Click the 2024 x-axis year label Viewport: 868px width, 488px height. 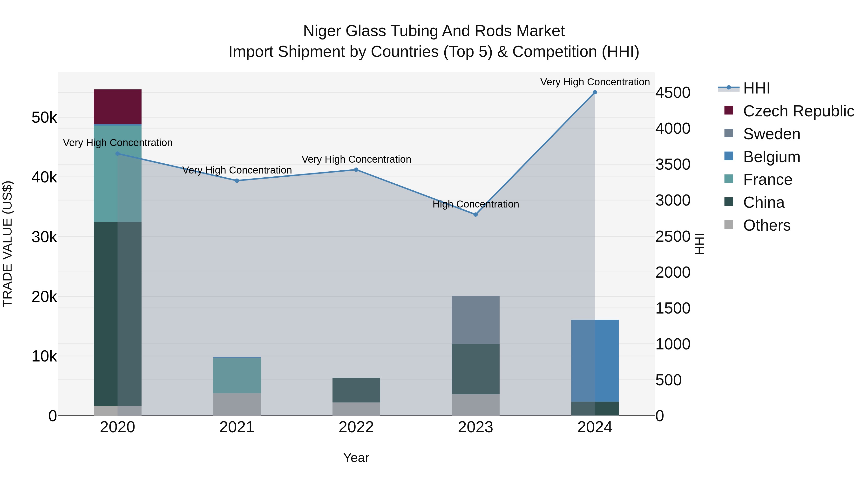point(595,427)
